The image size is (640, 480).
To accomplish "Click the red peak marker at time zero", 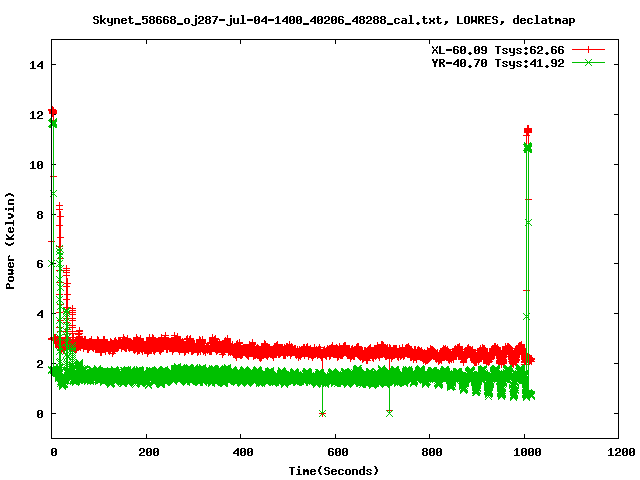I will pyautogui.click(x=52, y=111).
